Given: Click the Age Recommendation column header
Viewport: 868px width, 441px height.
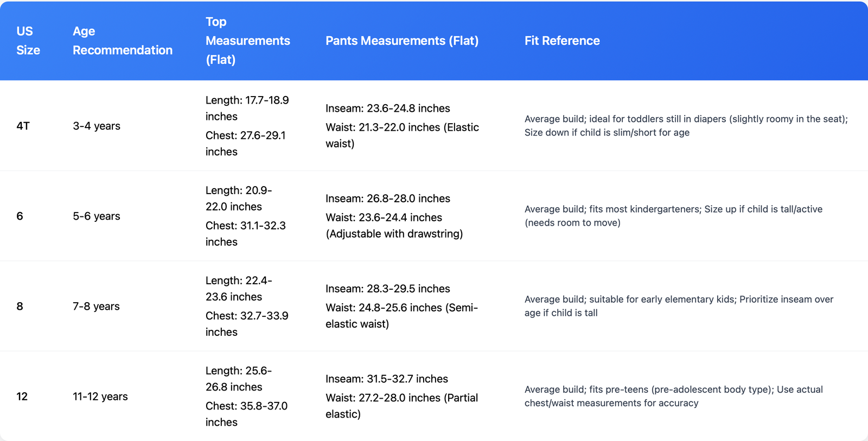Looking at the screenshot, I should tap(123, 41).
